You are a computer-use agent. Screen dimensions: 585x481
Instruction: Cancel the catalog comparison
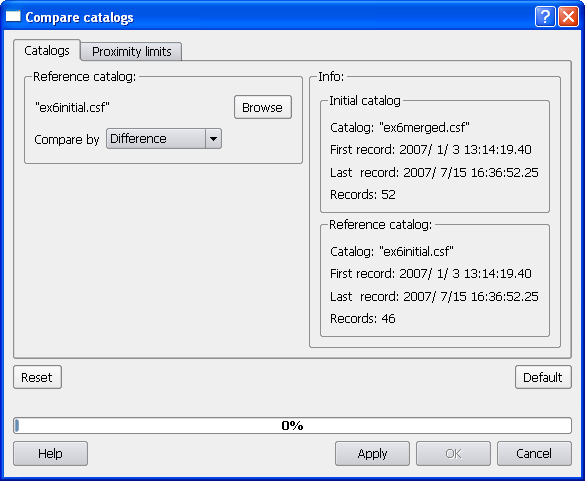534,454
